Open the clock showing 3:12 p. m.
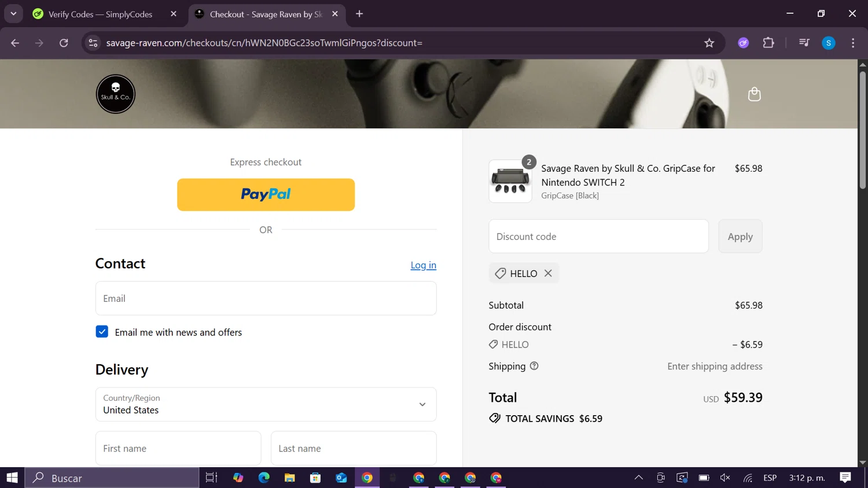 807,478
